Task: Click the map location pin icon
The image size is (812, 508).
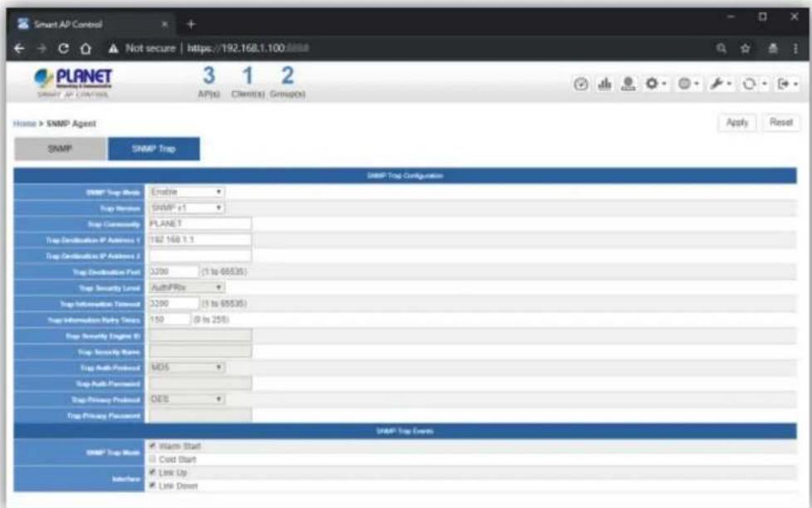Action: tap(629, 84)
